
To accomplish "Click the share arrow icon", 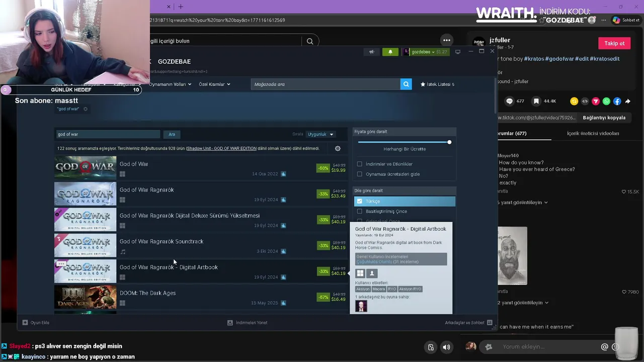I will [x=628, y=101].
